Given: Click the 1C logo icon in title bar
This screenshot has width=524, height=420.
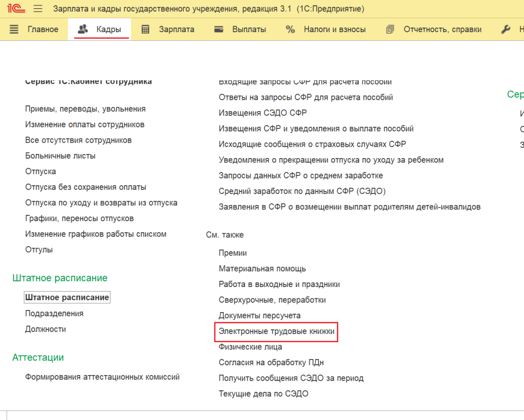Looking at the screenshot, I should pyautogui.click(x=16, y=9).
